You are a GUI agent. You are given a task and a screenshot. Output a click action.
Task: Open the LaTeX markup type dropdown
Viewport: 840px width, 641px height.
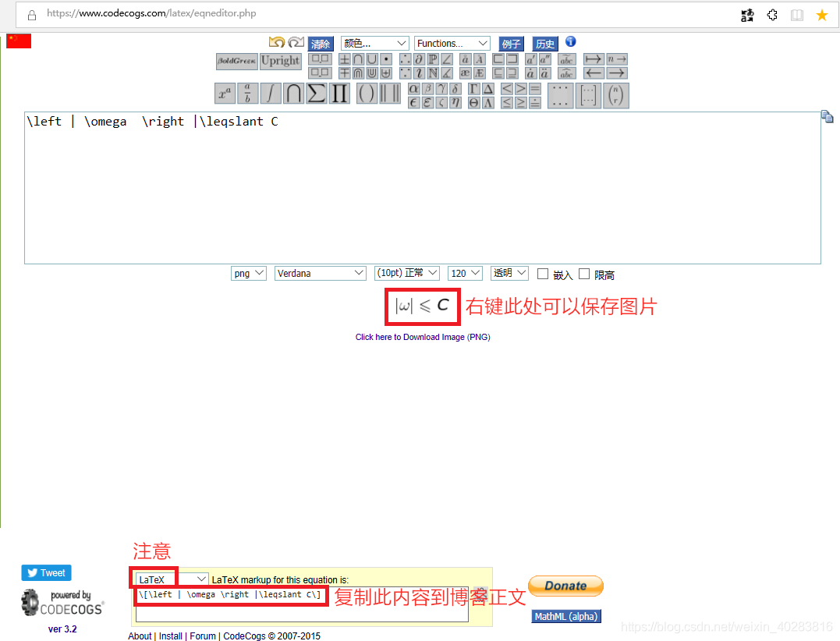[172, 579]
